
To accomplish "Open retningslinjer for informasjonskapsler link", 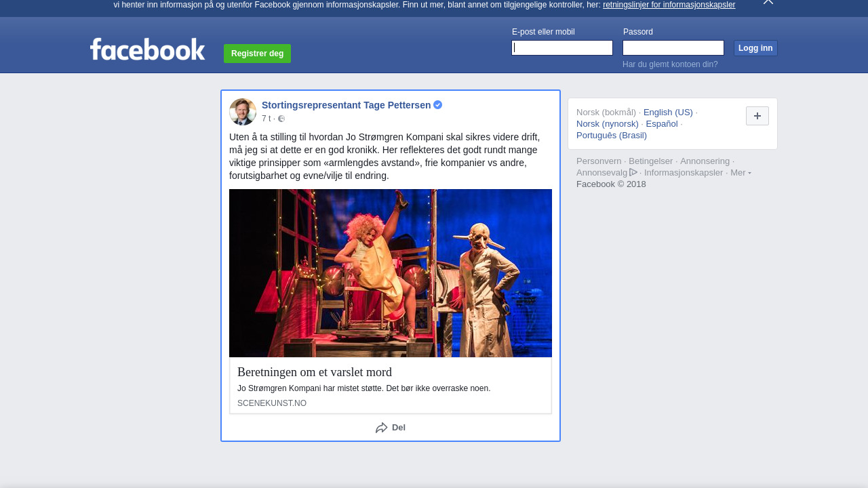I will click(x=669, y=5).
